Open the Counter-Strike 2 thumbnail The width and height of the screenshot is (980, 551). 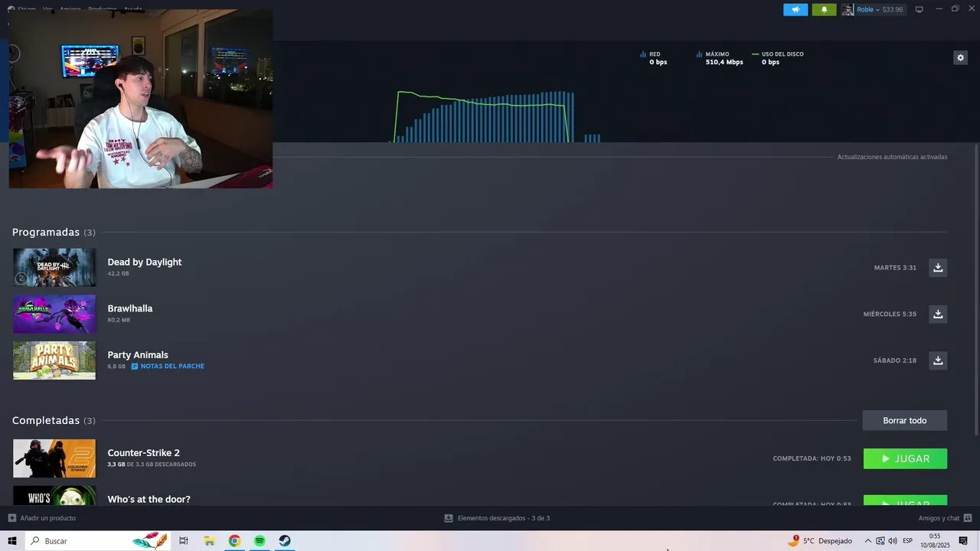coord(54,458)
